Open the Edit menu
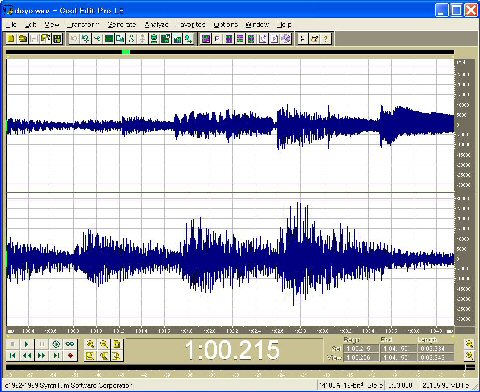The width and height of the screenshot is (480, 392). [x=30, y=24]
